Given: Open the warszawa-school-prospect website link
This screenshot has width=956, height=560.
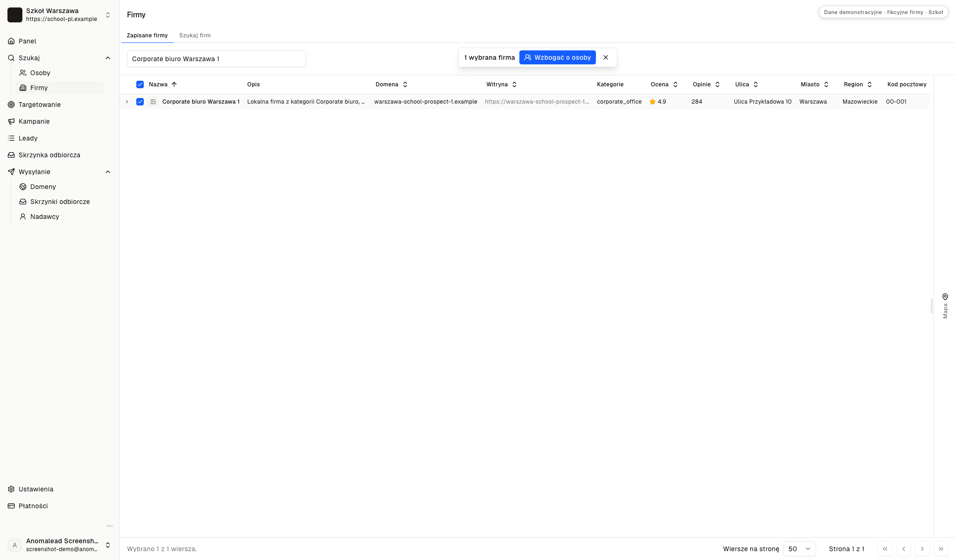Looking at the screenshot, I should (537, 102).
